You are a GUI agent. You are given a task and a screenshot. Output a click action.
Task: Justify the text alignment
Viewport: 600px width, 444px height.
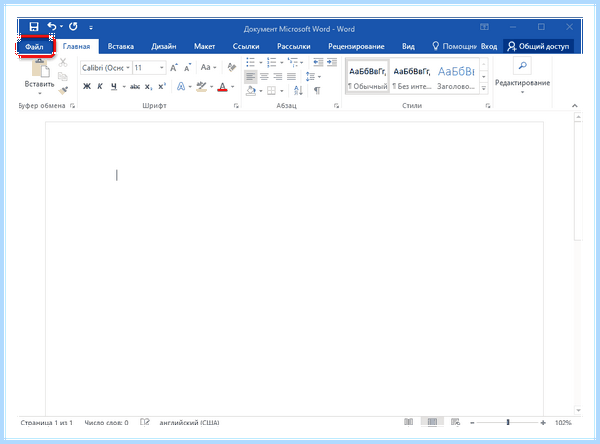[x=292, y=77]
